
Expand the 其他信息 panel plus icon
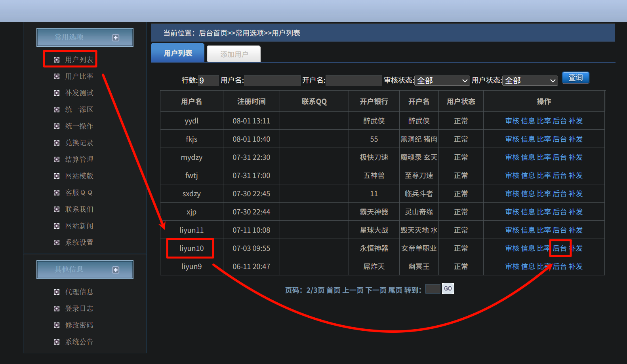point(116,270)
